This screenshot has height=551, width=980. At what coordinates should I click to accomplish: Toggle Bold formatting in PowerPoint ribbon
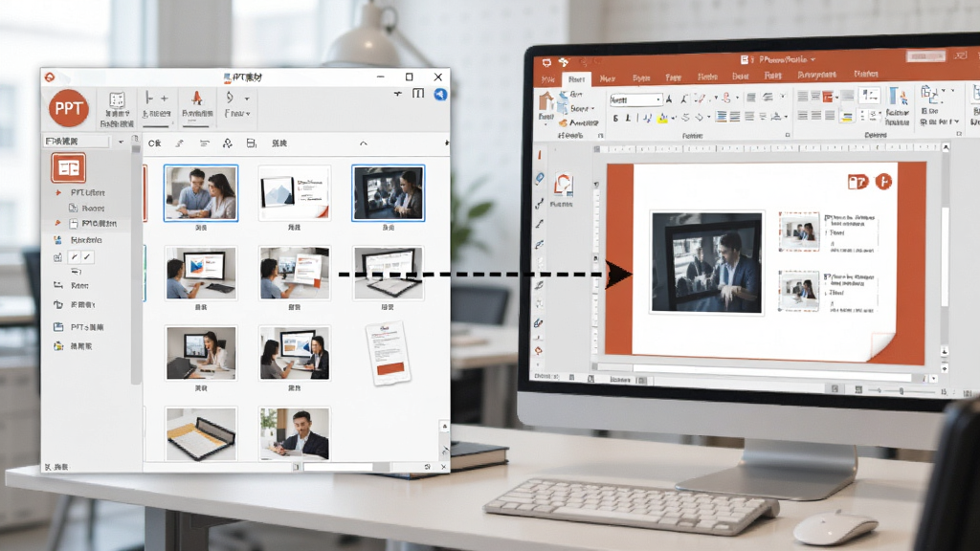pyautogui.click(x=615, y=118)
